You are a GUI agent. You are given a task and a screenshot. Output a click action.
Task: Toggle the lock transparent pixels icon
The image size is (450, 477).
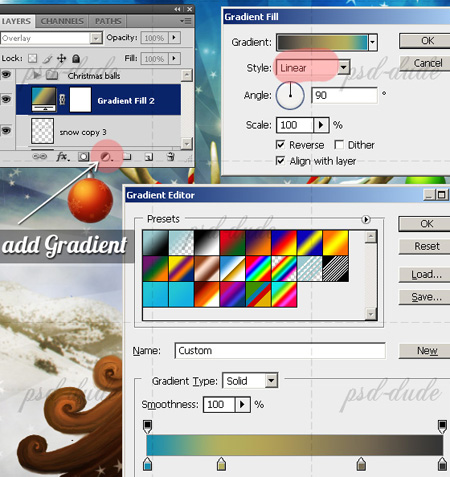tap(32, 59)
